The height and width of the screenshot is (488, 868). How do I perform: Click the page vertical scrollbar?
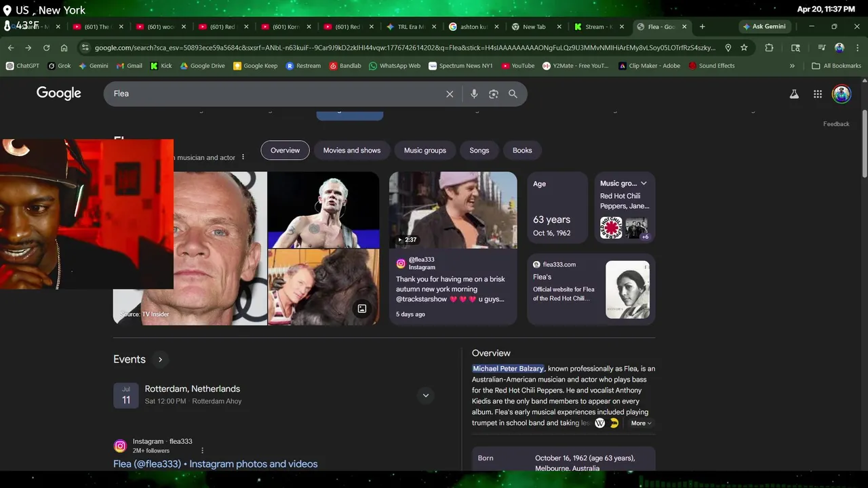(x=864, y=142)
